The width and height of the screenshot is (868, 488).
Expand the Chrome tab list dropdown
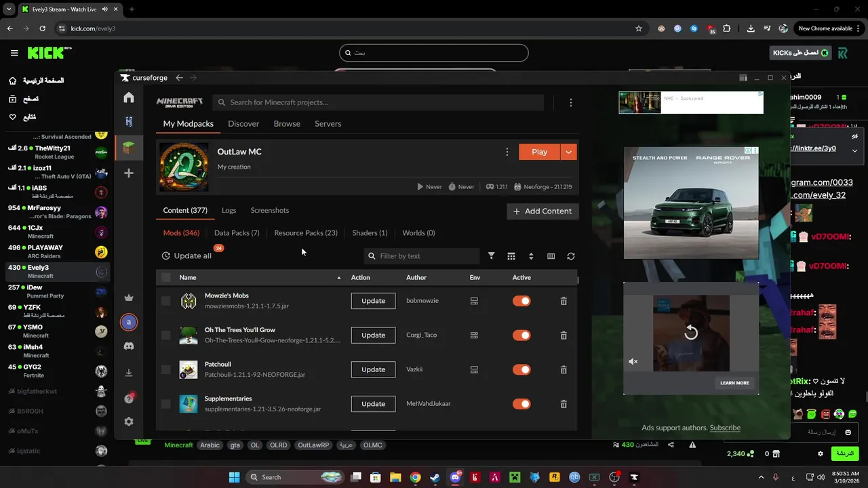pyautogui.click(x=9, y=9)
